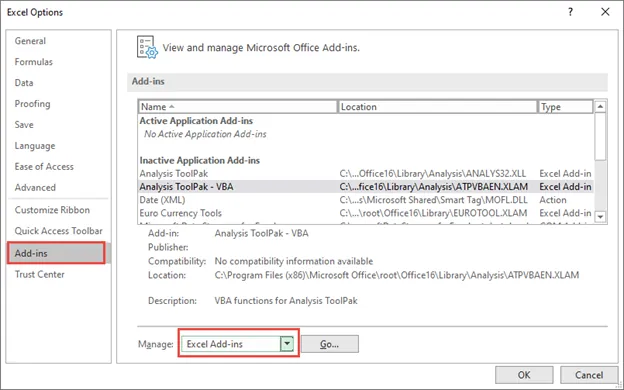Click the Inactive Application Add-ins heading
Screen dimensions: 624x390
(199, 160)
